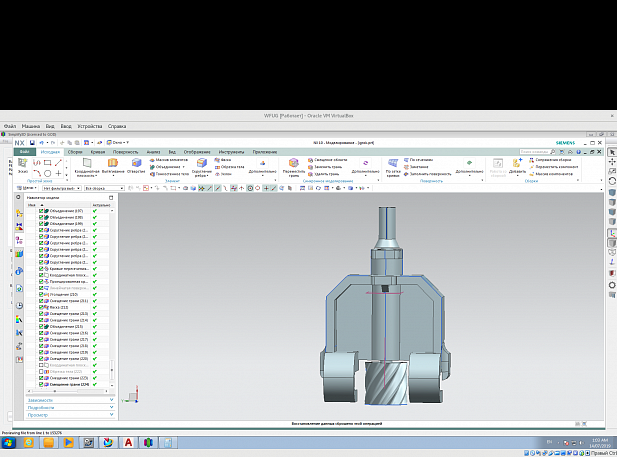Open the Эскиз (Sketch) tool
Viewport: 617px width, 457px height.
(22, 163)
